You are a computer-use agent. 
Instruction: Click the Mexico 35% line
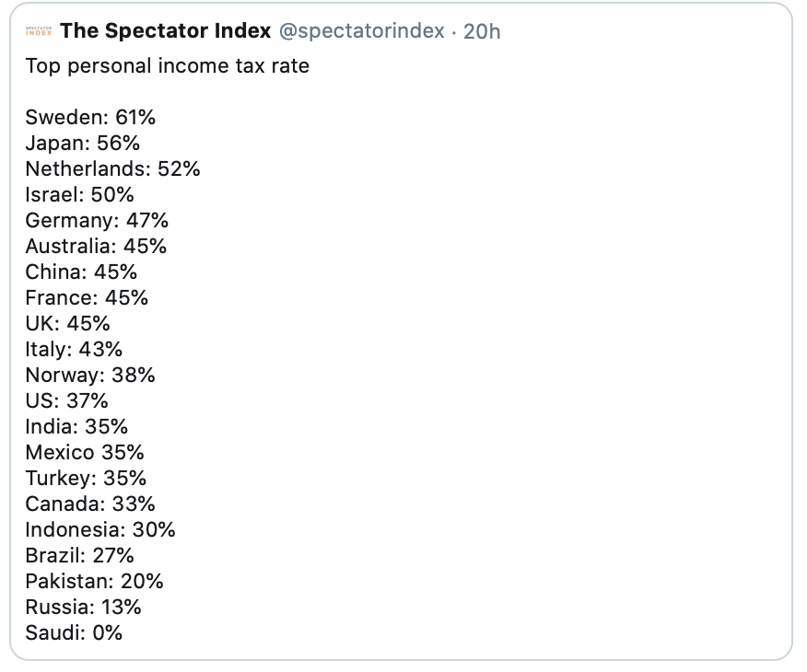[85, 453]
